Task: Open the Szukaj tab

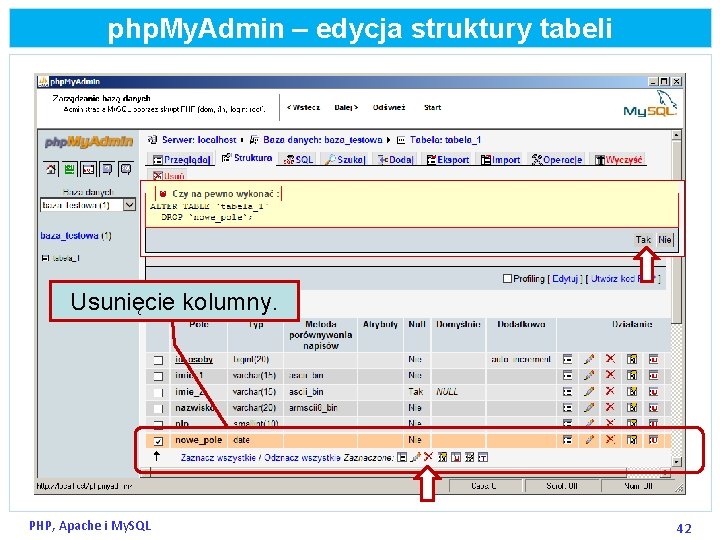Action: pos(345,159)
